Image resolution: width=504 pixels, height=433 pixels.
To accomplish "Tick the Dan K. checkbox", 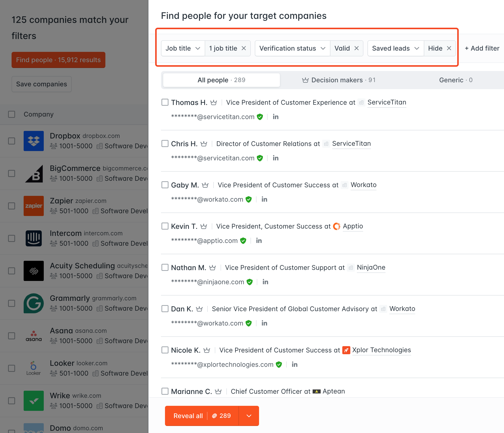I will (x=165, y=309).
